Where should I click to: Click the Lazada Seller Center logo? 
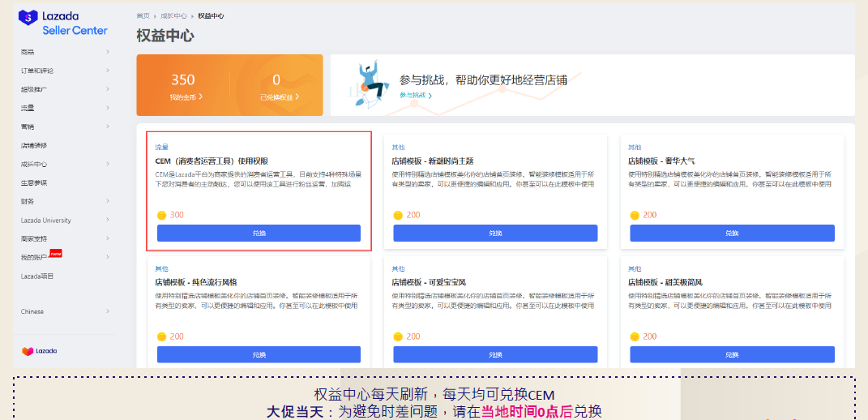(x=63, y=23)
